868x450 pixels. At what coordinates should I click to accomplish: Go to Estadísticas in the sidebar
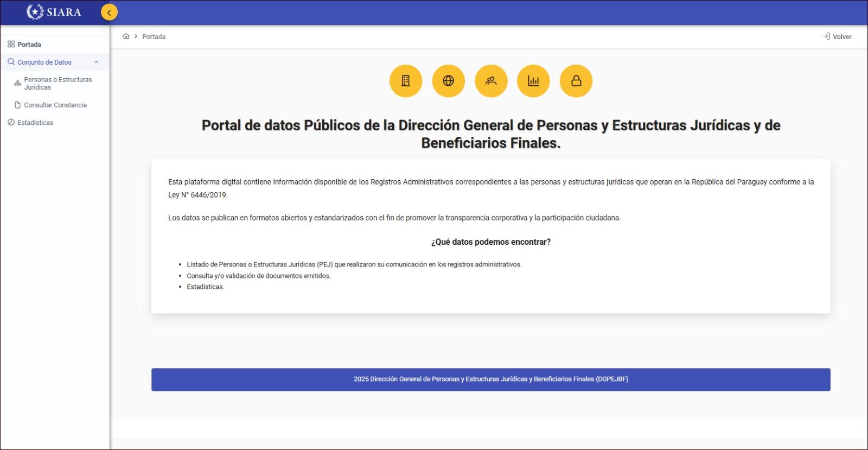[x=35, y=123]
